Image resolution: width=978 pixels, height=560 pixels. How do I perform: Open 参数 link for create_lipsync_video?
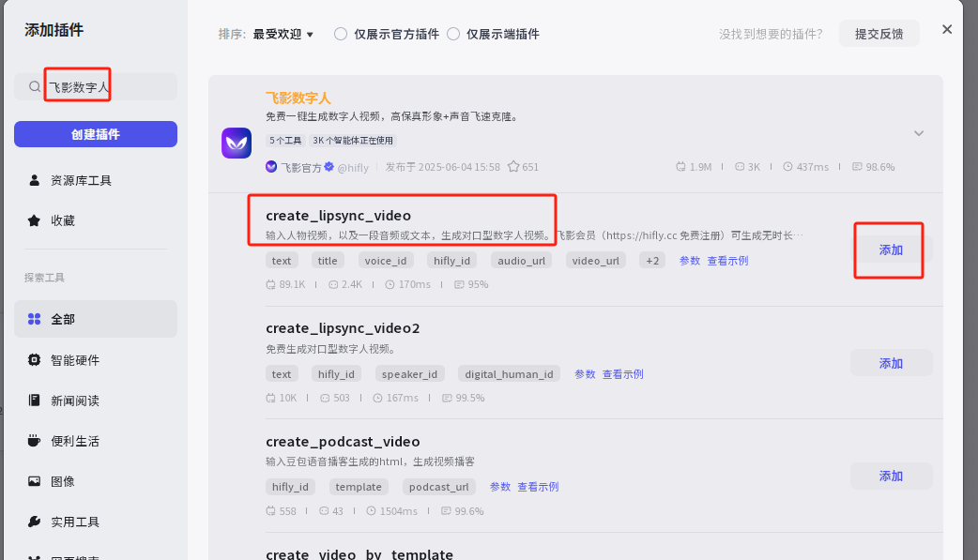[689, 261]
